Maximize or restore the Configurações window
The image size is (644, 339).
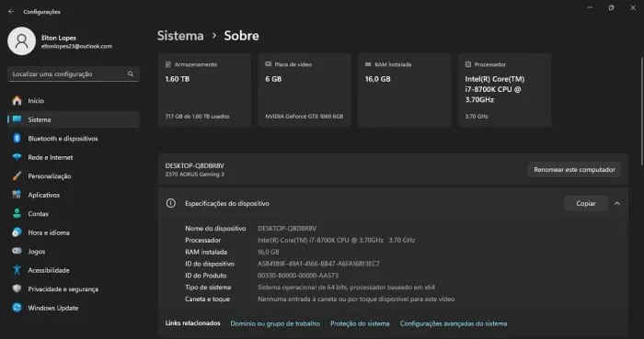pos(611,7)
